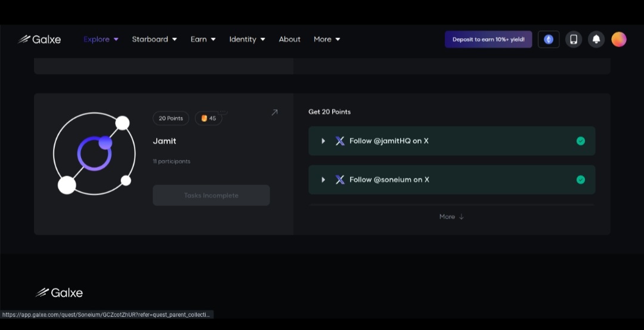
Task: Open the Follow @jamitHQ on X task
Action: coord(452,141)
